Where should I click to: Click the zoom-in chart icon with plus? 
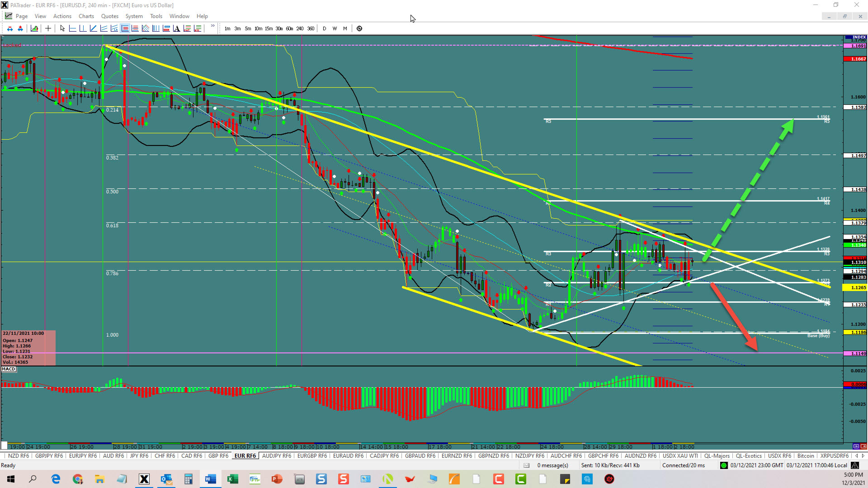tap(20, 29)
